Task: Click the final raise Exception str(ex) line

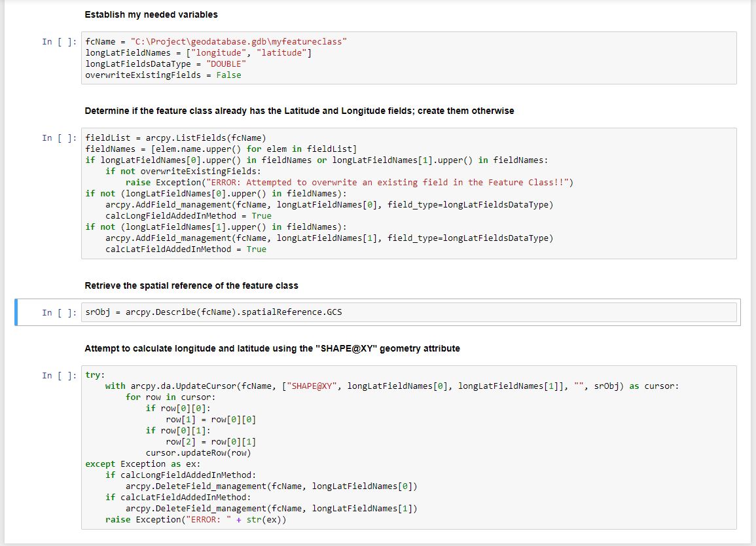Action: pos(196,520)
